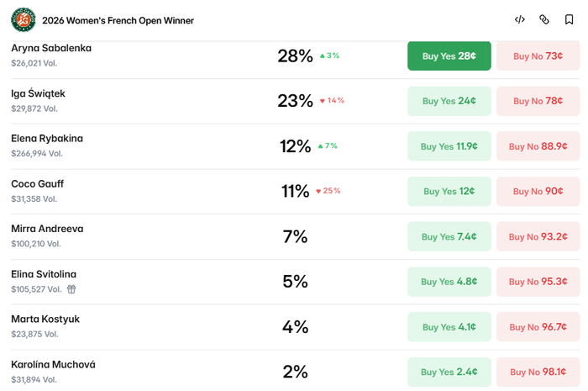Buy No 90¢ for Coco Gauff

[538, 192]
